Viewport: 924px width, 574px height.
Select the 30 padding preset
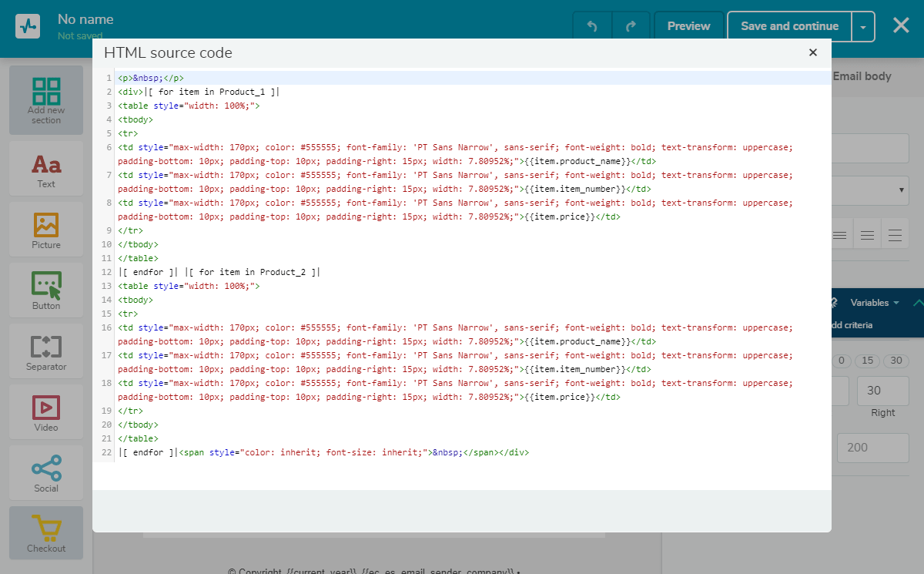(x=896, y=361)
